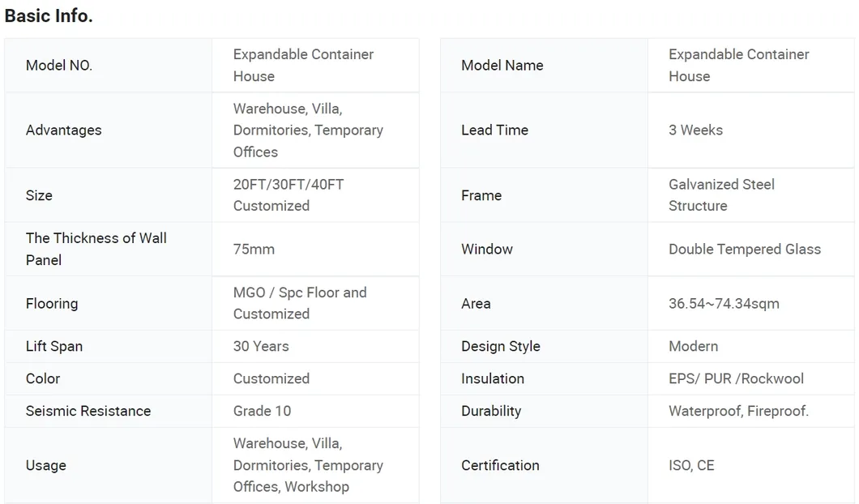This screenshot has width=859, height=504.
Task: Select the Advantages row label
Action: coord(63,130)
